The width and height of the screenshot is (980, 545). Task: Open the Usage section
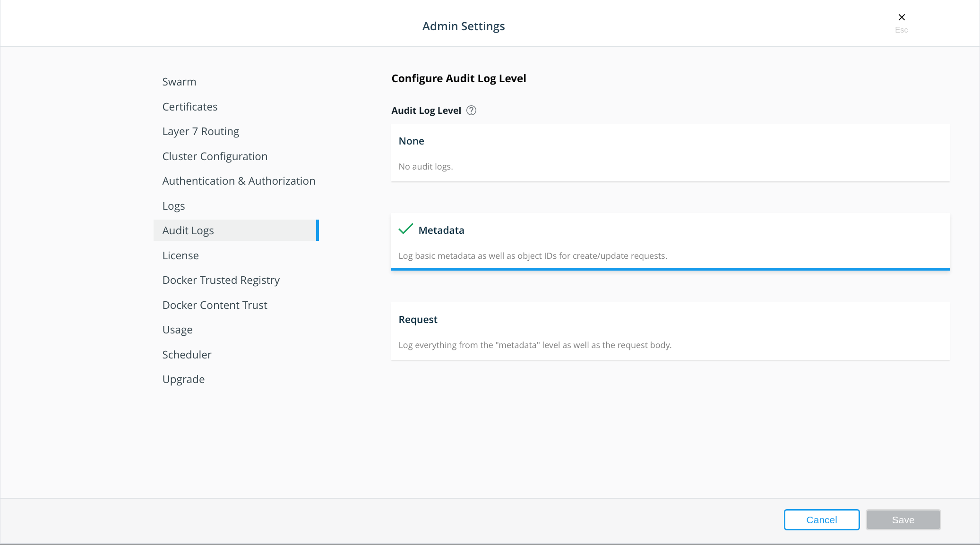177,329
